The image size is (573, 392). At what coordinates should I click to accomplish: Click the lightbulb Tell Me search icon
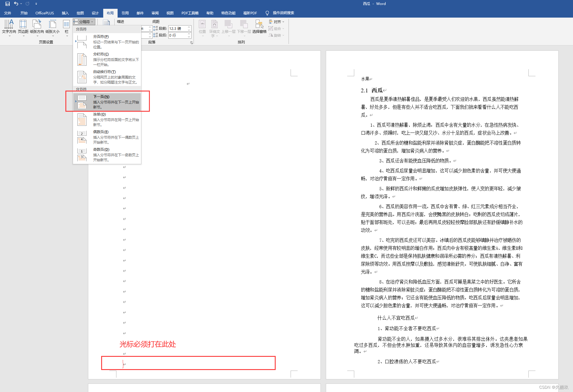[x=267, y=13]
